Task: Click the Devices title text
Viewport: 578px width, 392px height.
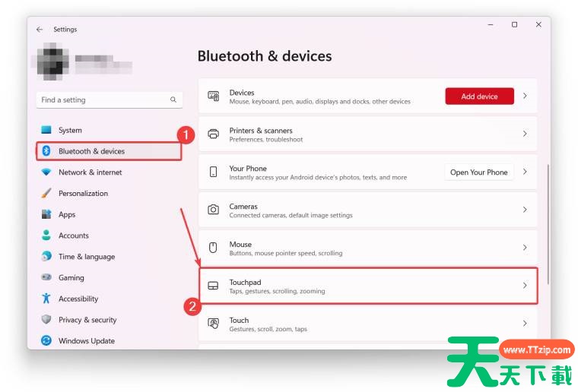Action: (242, 93)
